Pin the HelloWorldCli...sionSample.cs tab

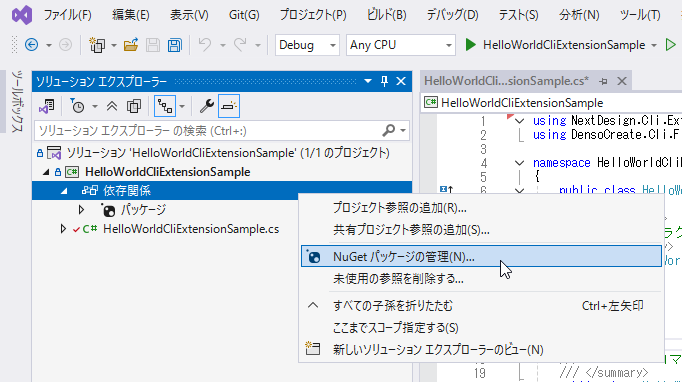603,81
